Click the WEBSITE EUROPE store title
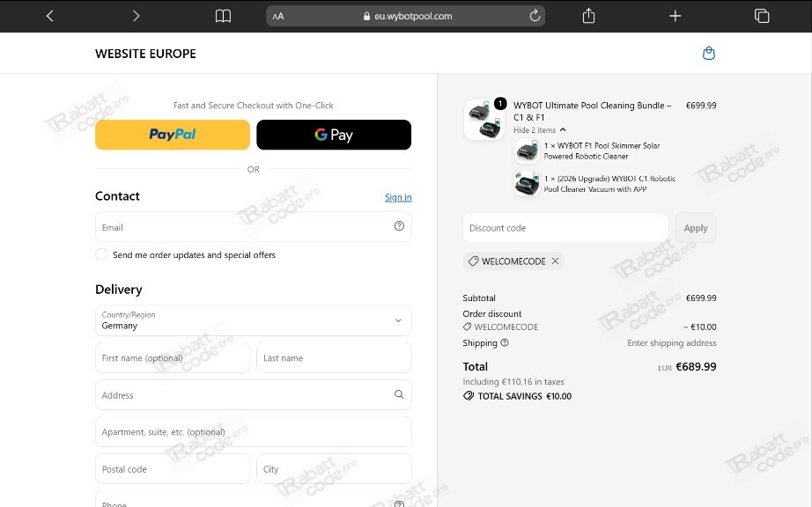This screenshot has width=812, height=507. [145, 54]
